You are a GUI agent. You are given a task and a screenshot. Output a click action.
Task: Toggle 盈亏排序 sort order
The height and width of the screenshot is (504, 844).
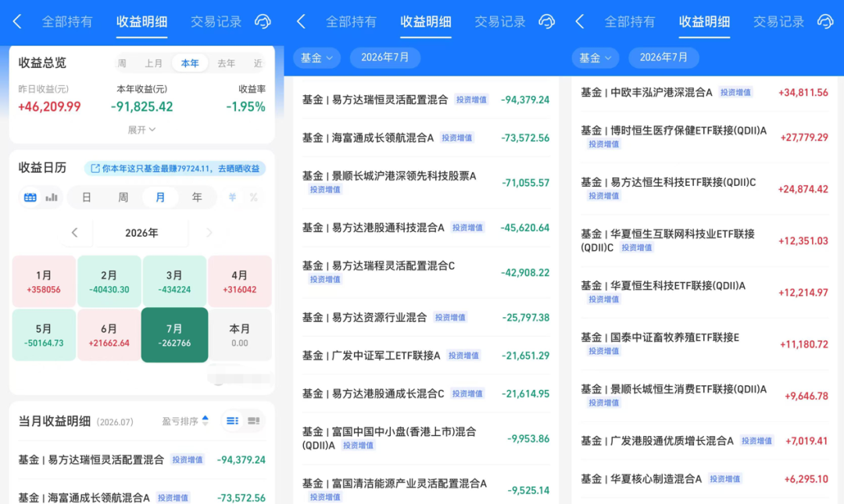pos(185,421)
